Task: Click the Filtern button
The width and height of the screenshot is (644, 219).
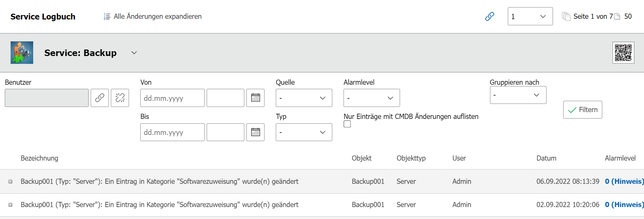Action: [x=582, y=110]
